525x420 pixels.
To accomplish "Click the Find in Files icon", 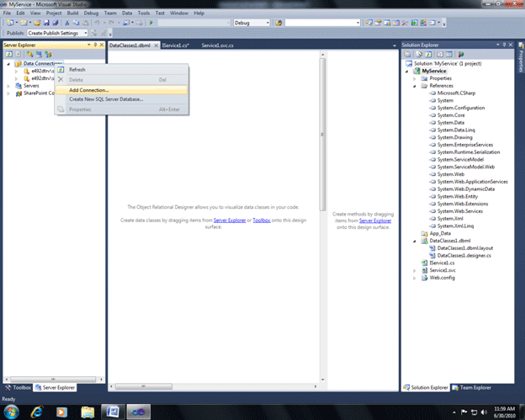I will tap(278, 23).
